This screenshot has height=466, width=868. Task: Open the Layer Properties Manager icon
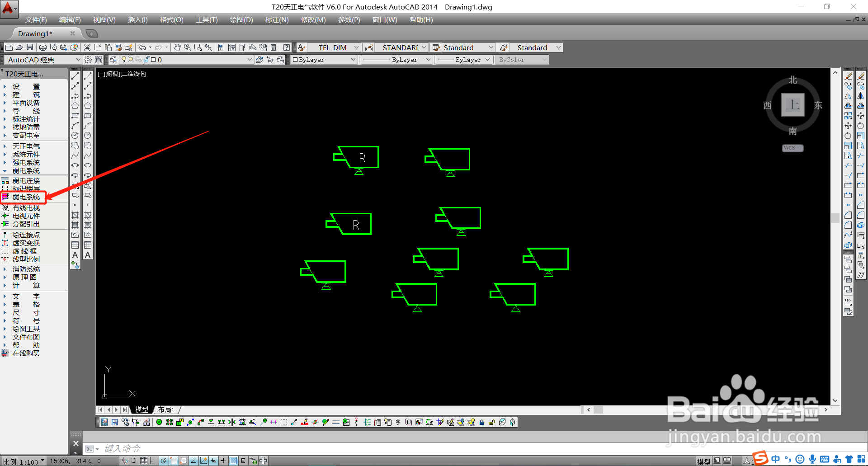(x=113, y=60)
